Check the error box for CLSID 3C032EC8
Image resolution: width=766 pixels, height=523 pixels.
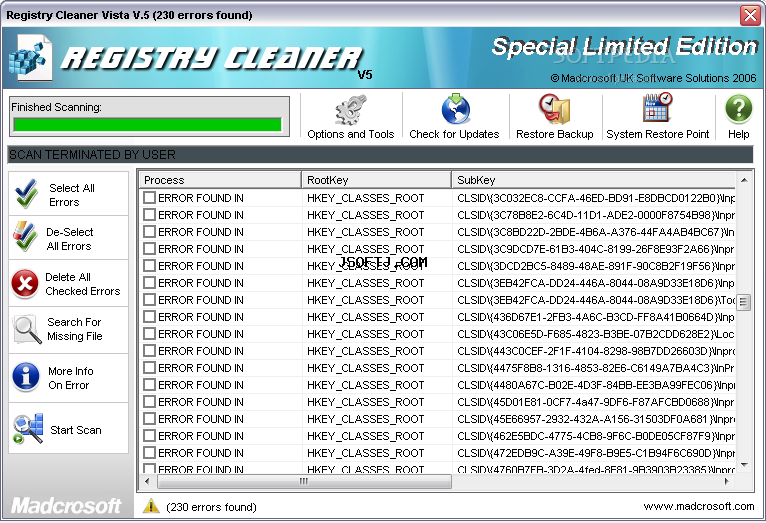[149, 197]
